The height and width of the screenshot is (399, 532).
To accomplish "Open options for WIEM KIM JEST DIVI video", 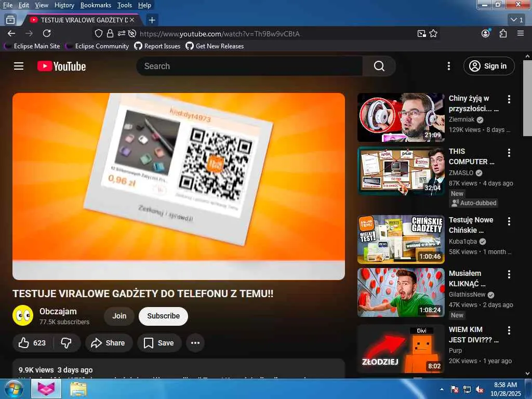I will pos(509,330).
